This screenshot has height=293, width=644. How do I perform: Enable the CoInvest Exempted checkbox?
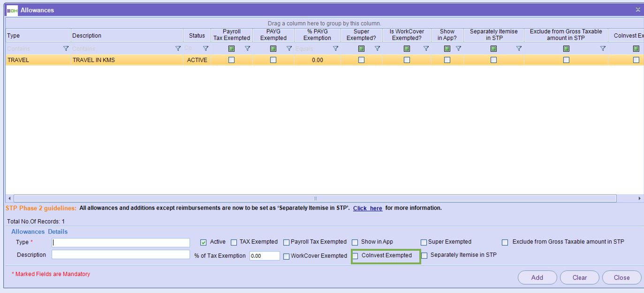pos(356,256)
